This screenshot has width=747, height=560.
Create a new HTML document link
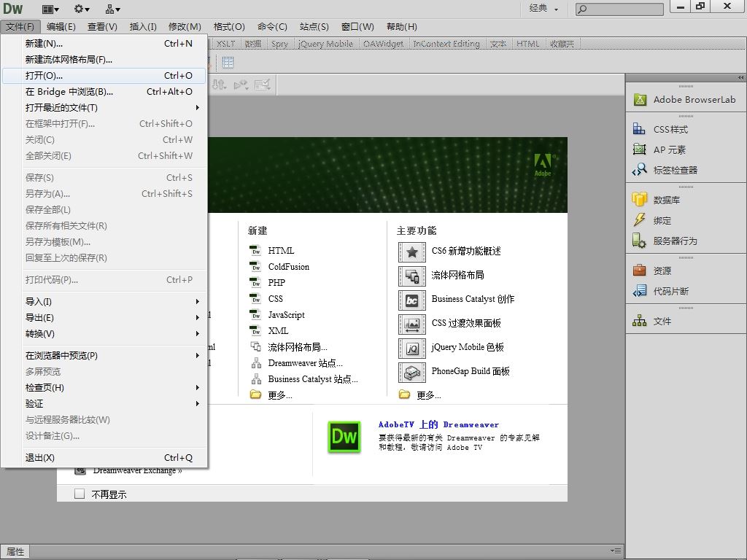pos(281,251)
